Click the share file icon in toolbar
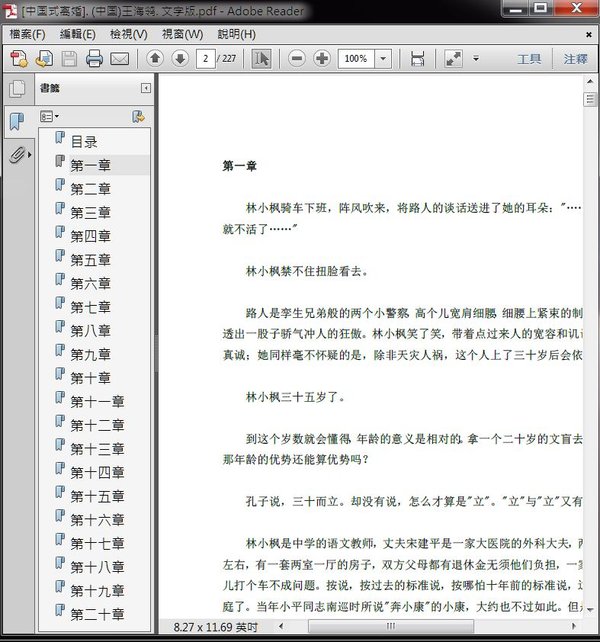This screenshot has height=642, width=600. tap(44, 59)
